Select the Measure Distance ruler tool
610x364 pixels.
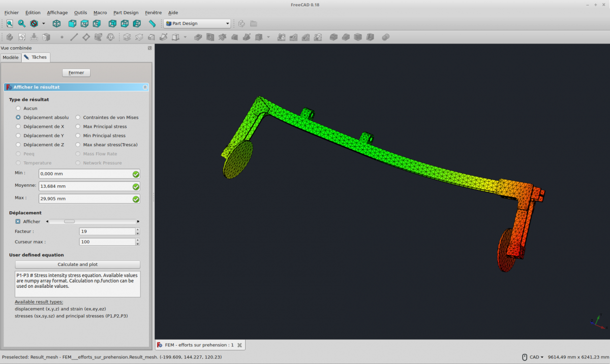tap(152, 23)
